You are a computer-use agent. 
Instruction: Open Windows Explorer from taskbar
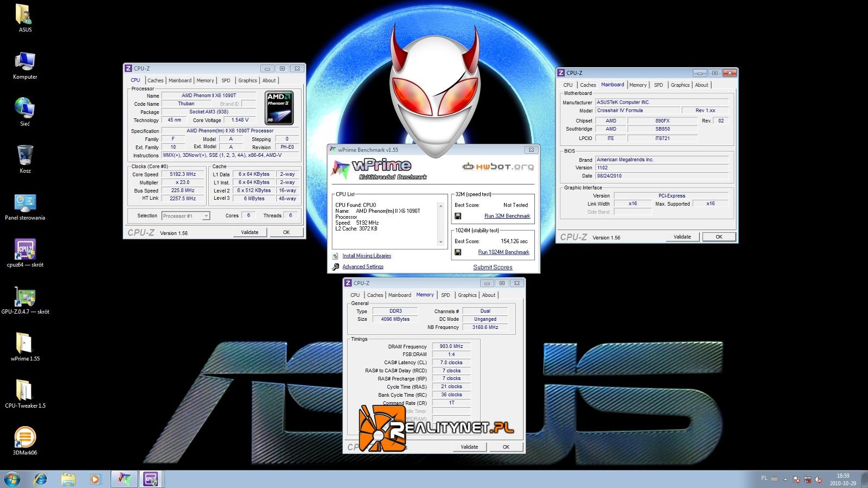(x=68, y=479)
